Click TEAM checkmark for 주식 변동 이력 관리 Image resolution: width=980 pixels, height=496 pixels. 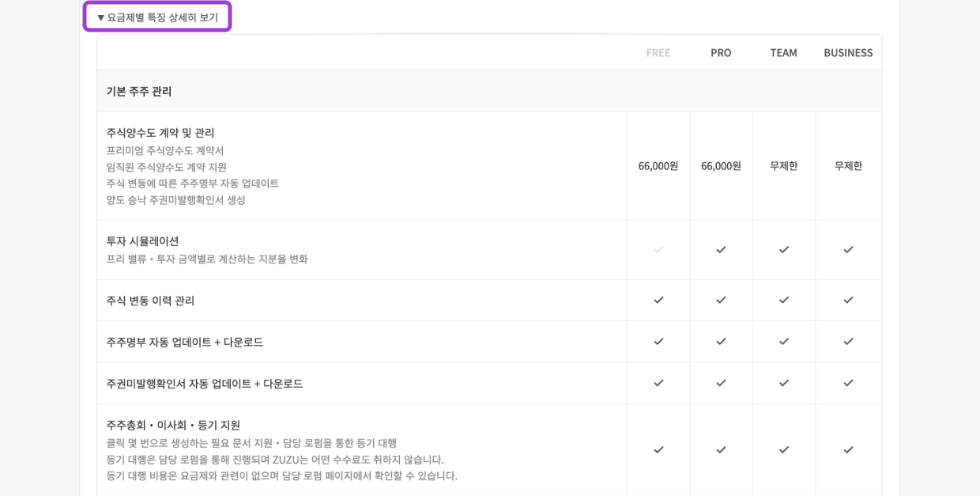[784, 300]
